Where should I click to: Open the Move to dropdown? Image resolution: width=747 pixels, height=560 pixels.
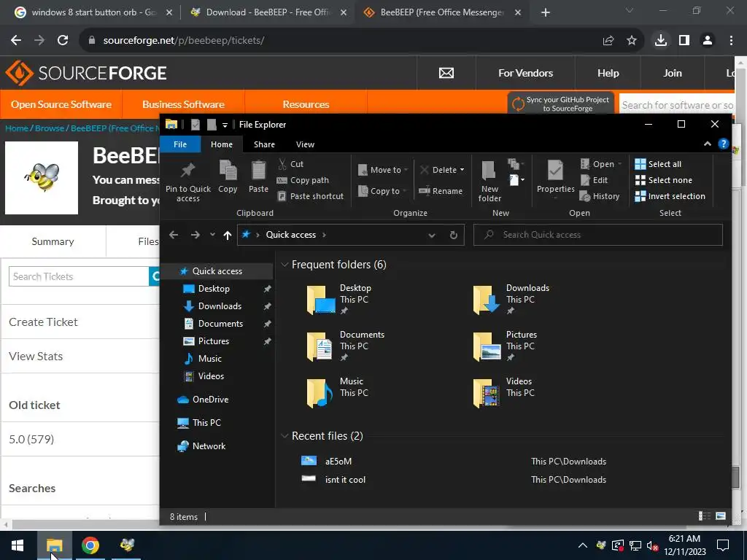click(384, 170)
